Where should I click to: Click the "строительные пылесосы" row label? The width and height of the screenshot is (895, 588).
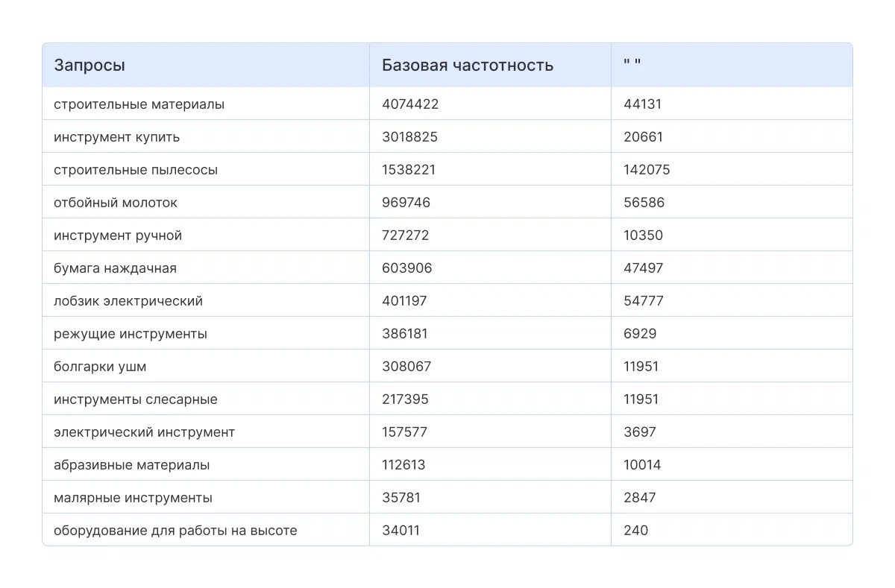[136, 170]
